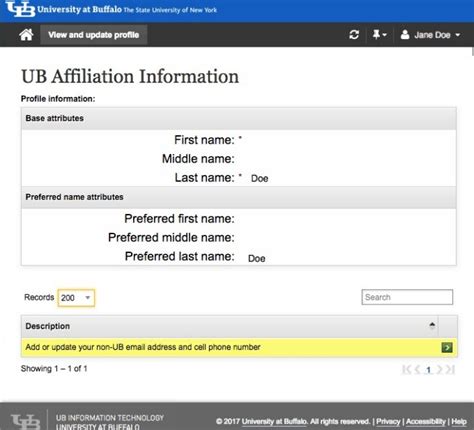Open the Records count dropdown
This screenshot has height=430, width=474.
(76, 298)
